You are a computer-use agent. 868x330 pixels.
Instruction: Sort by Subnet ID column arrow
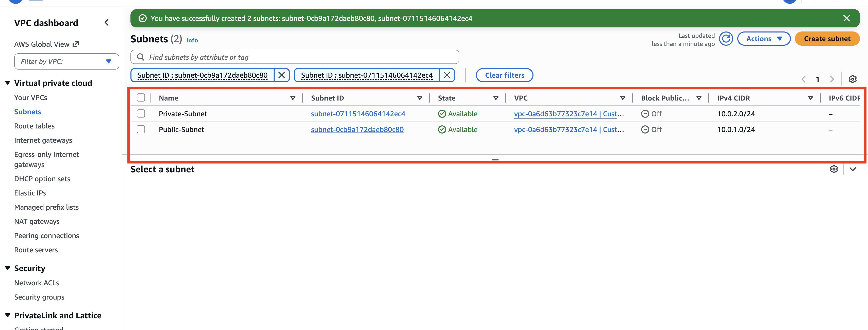[x=420, y=98]
